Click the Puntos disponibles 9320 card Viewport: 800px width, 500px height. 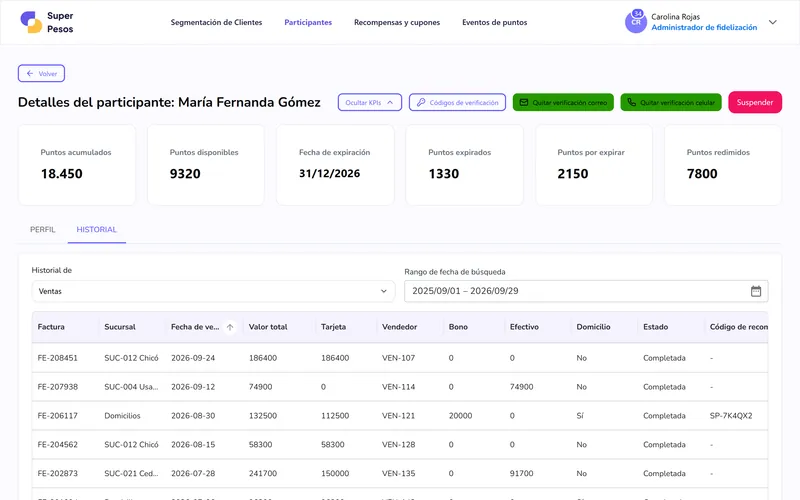pyautogui.click(x=206, y=165)
